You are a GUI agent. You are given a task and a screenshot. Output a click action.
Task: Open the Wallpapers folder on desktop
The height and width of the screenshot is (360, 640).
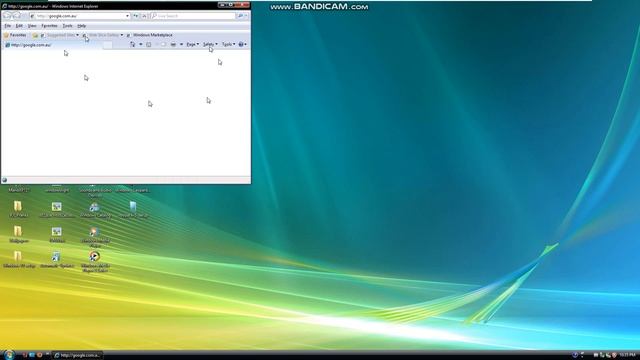pyautogui.click(x=18, y=235)
